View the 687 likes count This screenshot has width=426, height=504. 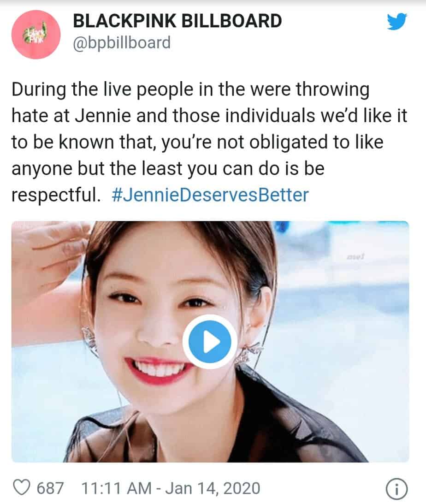[x=50, y=488]
